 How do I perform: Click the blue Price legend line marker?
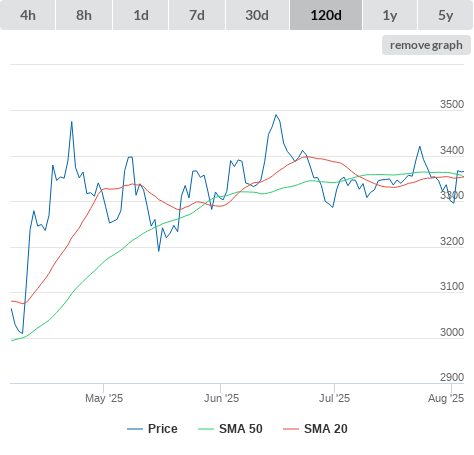click(135, 429)
